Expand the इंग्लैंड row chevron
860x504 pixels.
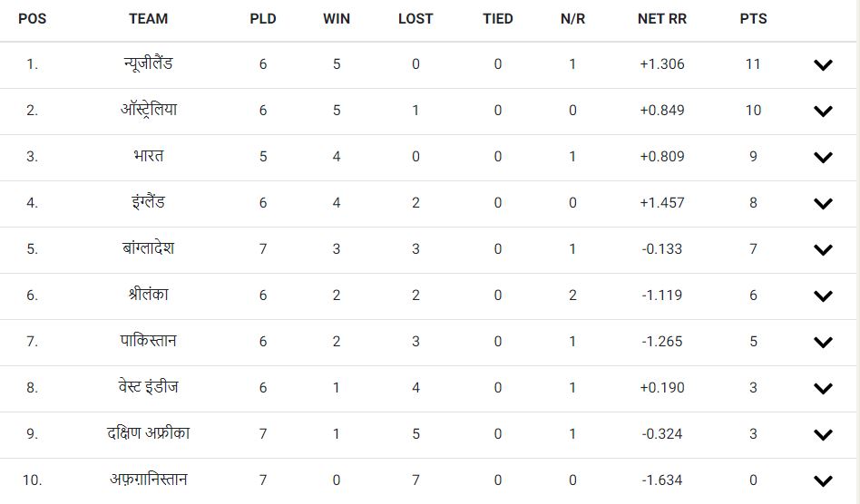pos(823,203)
